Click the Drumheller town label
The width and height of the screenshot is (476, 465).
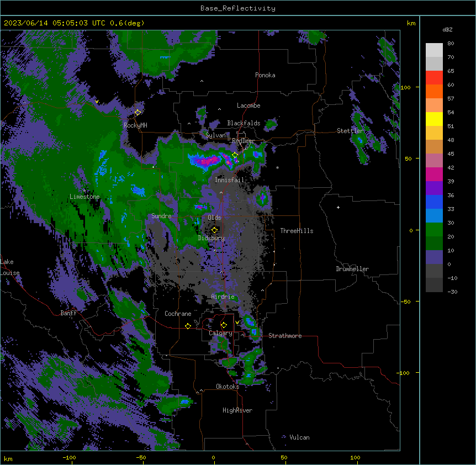(x=352, y=269)
